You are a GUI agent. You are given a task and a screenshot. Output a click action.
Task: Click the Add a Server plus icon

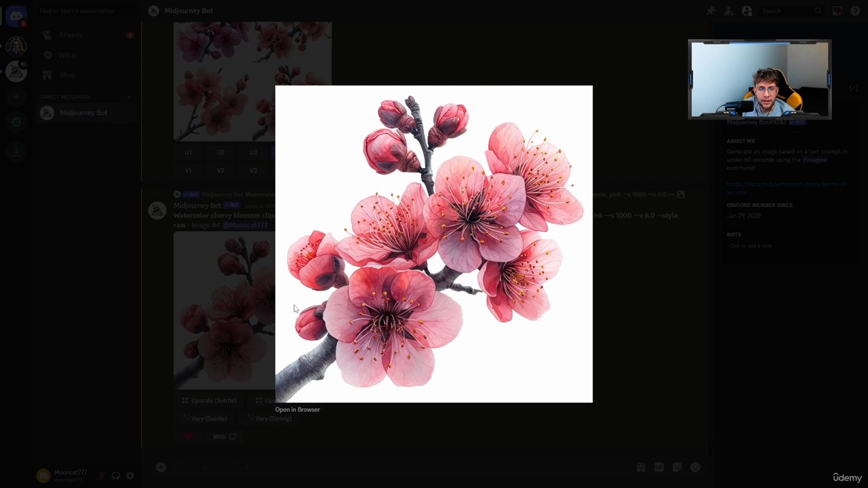[16, 98]
